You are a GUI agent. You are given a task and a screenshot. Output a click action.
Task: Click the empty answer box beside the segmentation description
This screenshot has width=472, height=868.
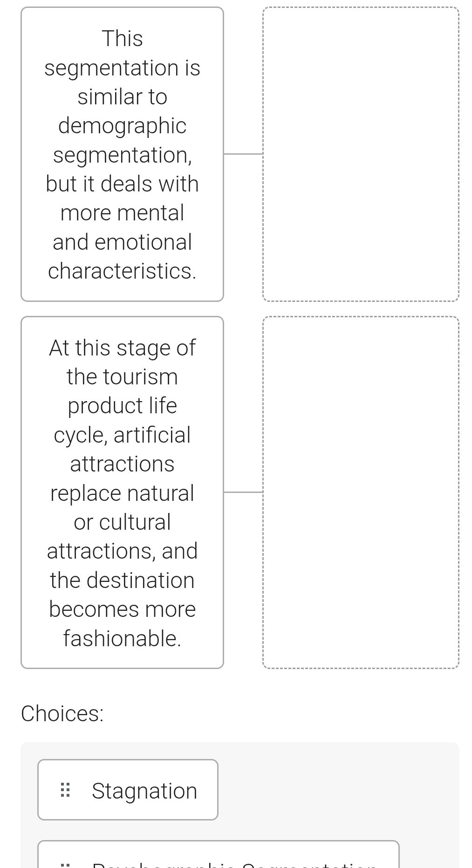click(x=361, y=154)
